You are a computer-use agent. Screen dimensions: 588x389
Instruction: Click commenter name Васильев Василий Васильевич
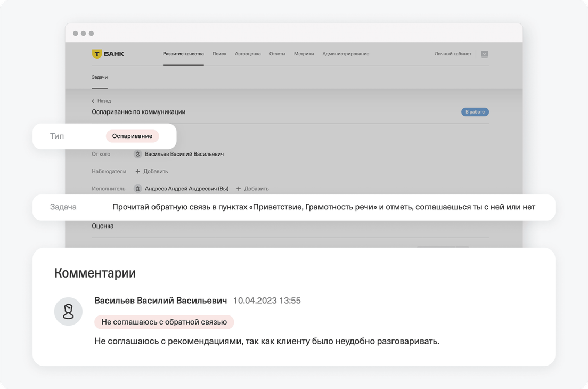160,301
